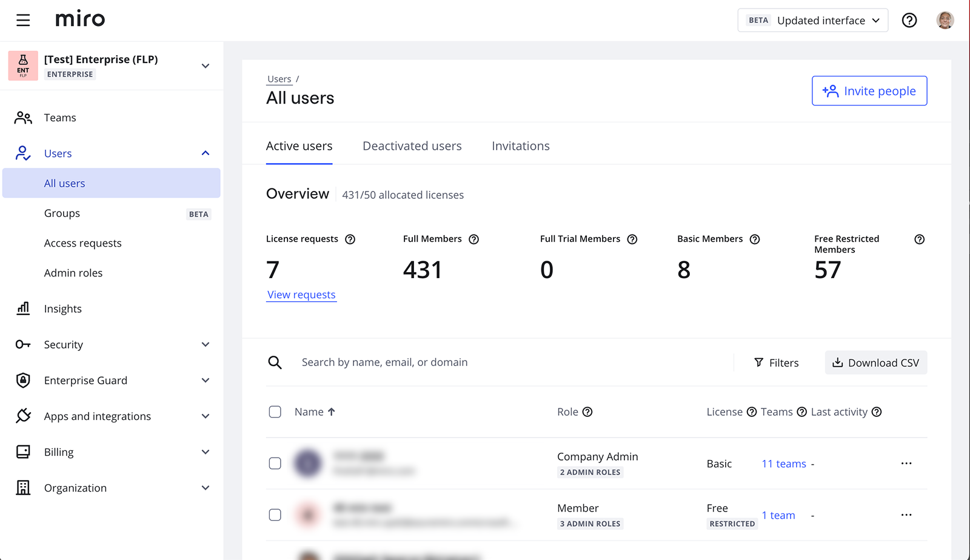Click the help question mark icon in header

pos(909,20)
